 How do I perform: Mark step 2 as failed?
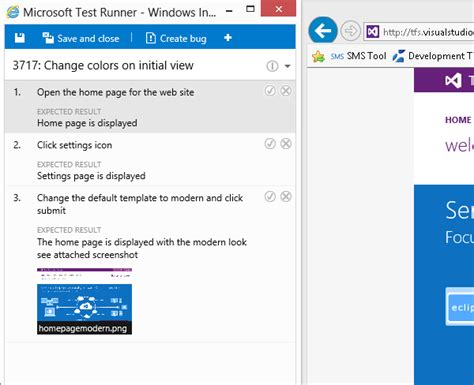[286, 144]
